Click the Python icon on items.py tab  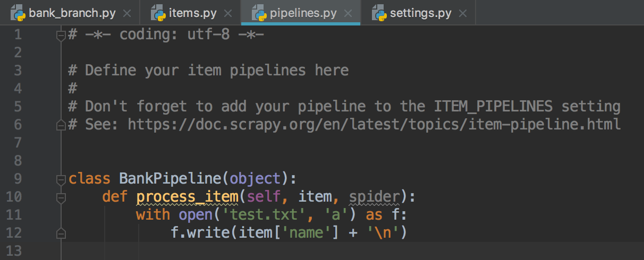pos(158,13)
